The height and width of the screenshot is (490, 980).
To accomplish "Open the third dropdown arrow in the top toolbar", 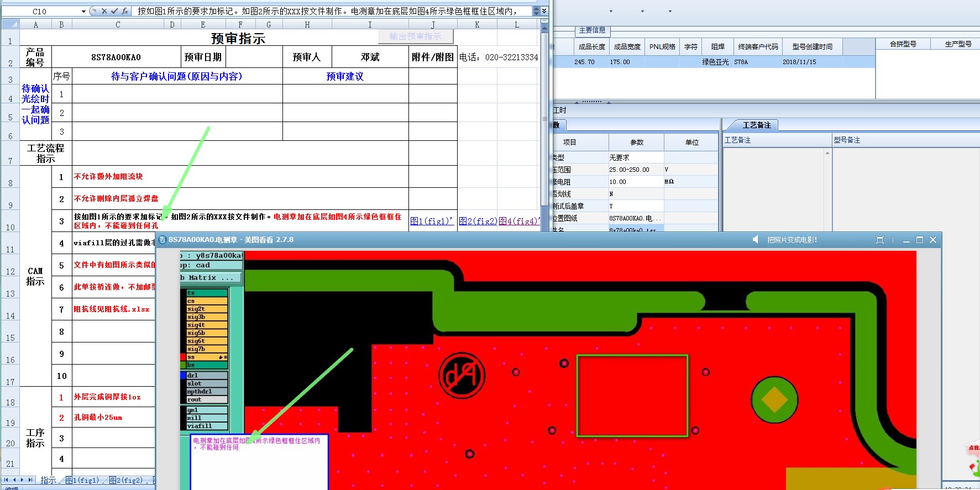I will (x=670, y=11).
